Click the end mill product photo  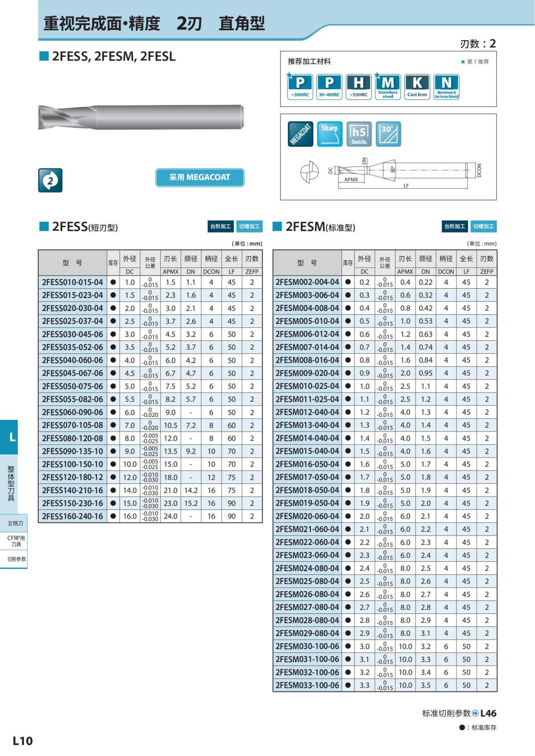pos(141,117)
